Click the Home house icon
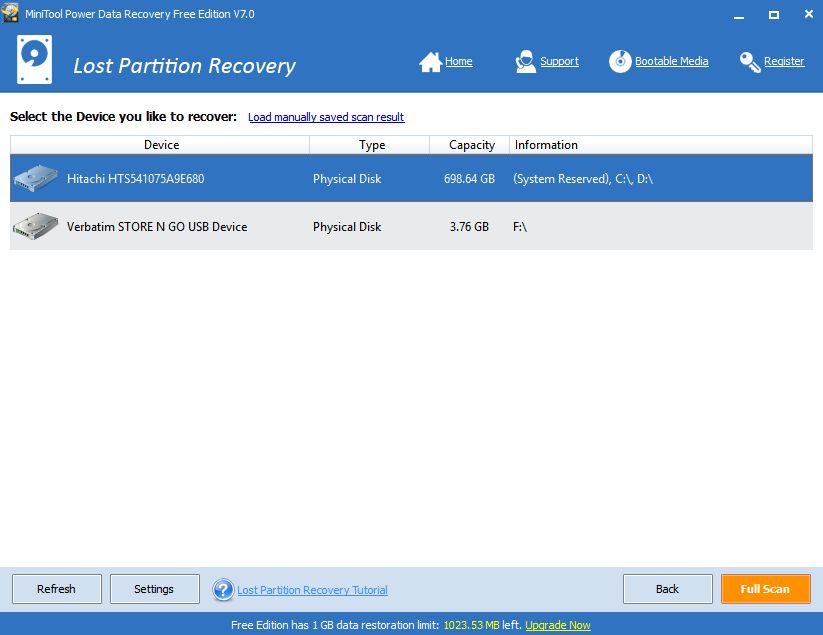 [x=430, y=62]
